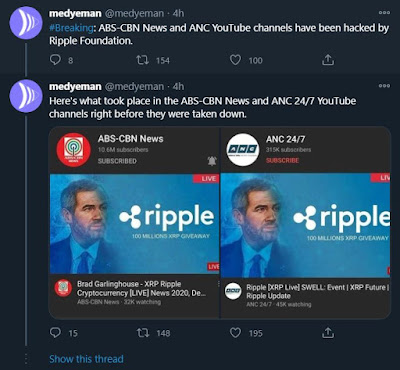Reply to the first hacked-channels tweet

(55, 60)
